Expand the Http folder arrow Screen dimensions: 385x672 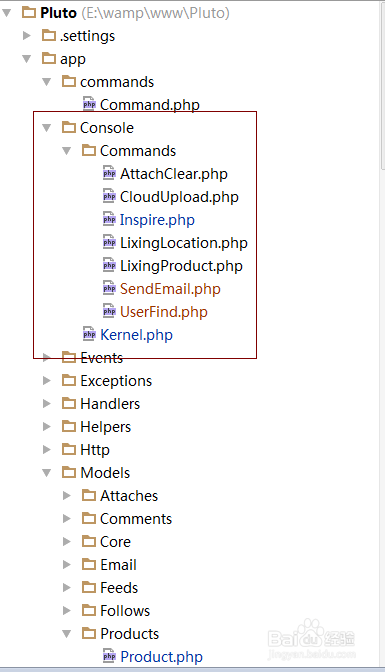[47, 449]
